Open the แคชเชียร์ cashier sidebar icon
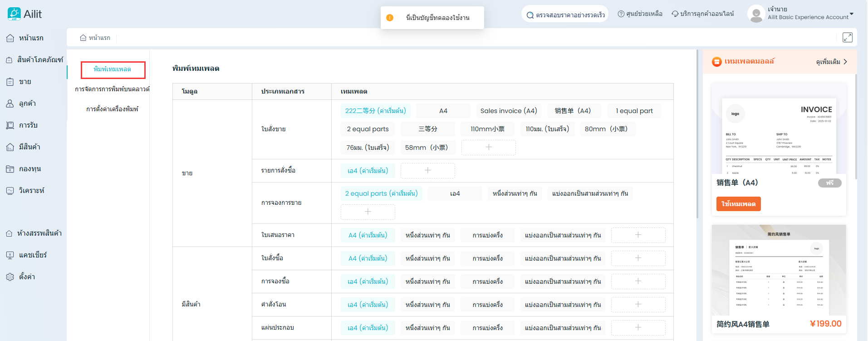The image size is (868, 341). click(10, 255)
